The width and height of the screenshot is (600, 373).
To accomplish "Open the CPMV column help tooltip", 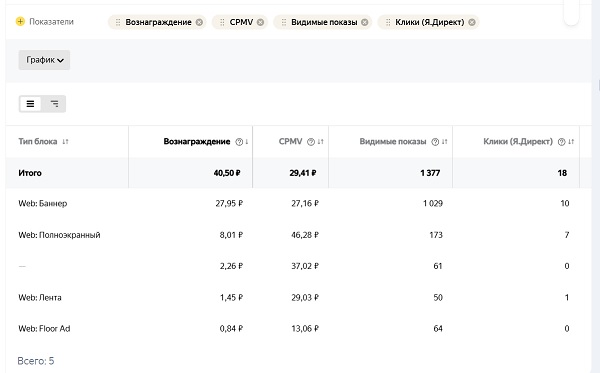I will [311, 142].
